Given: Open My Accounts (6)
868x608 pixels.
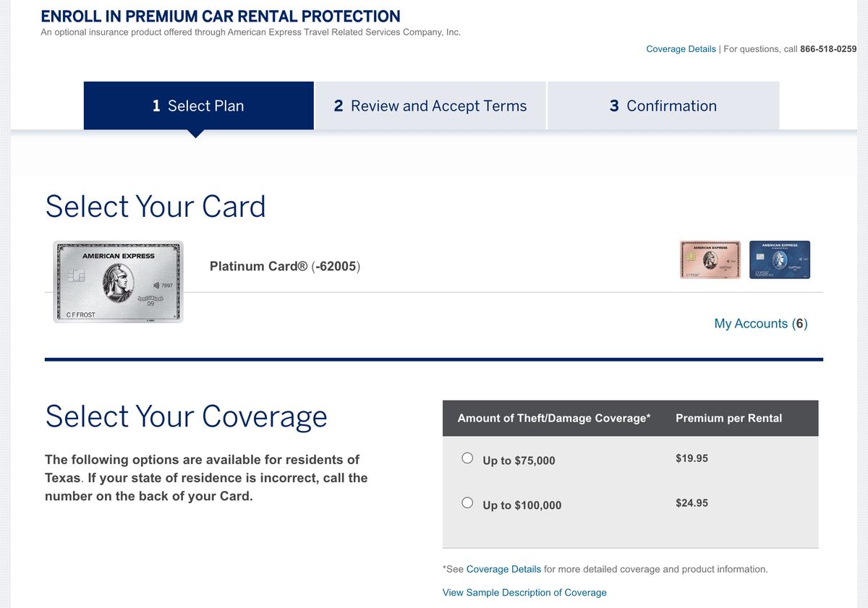Looking at the screenshot, I should 760,323.
